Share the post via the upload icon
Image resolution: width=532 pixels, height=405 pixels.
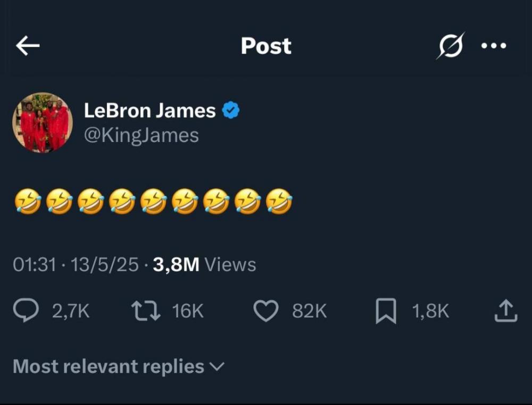click(506, 311)
